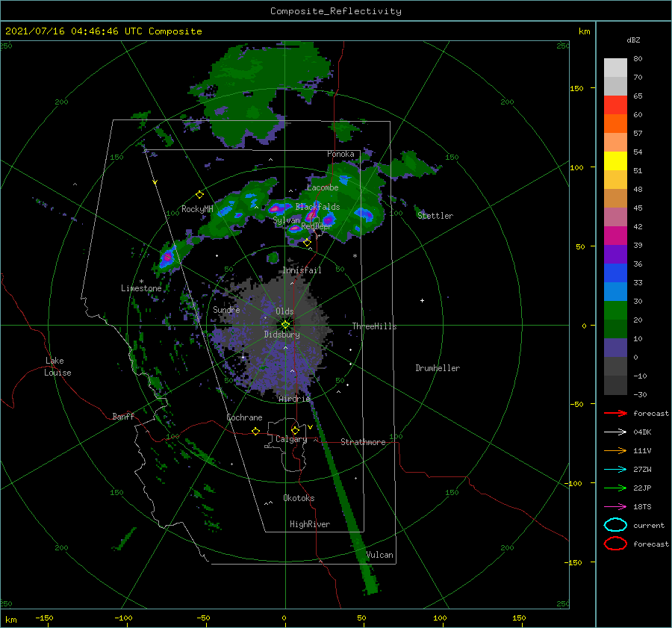Click the cyan 27ZW arrow icon
Viewport: 672px width, 628px height.
point(615,469)
